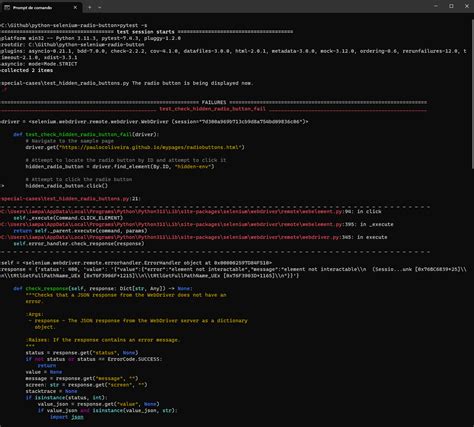Click the hidden_radio_button.click() line
The height and width of the screenshot is (427, 474).
pyautogui.click(x=67, y=186)
